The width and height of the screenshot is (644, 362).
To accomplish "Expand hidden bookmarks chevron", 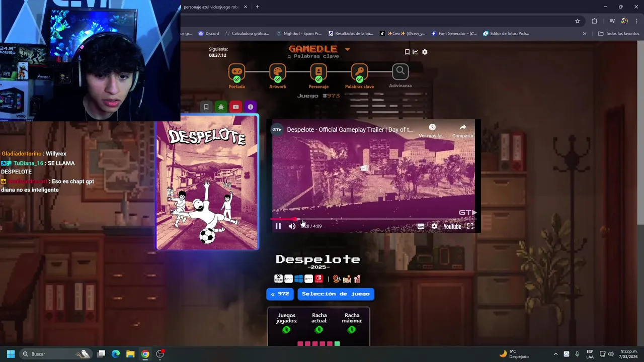I will click(x=585, y=34).
